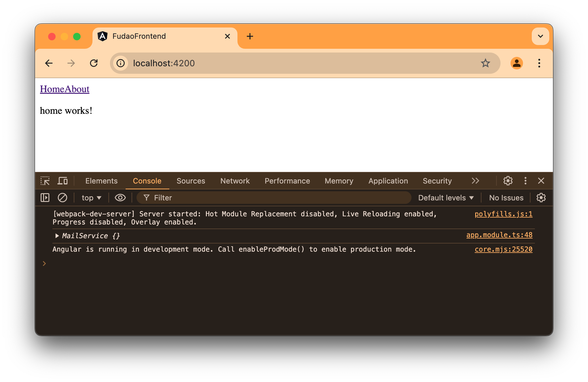Open the Default levels dropdown
This screenshot has width=588, height=382.
pyautogui.click(x=446, y=198)
